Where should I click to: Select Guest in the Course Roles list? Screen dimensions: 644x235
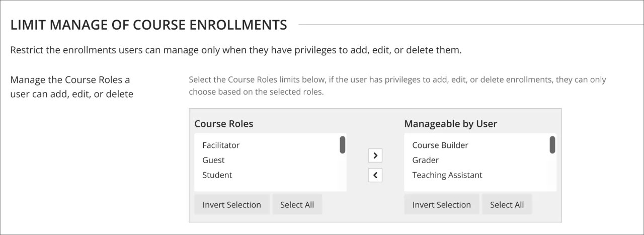(213, 160)
